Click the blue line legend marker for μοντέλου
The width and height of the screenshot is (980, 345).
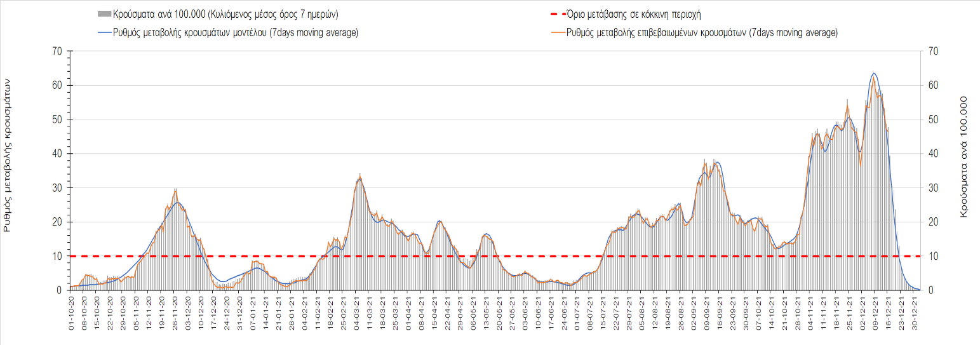pos(104,33)
